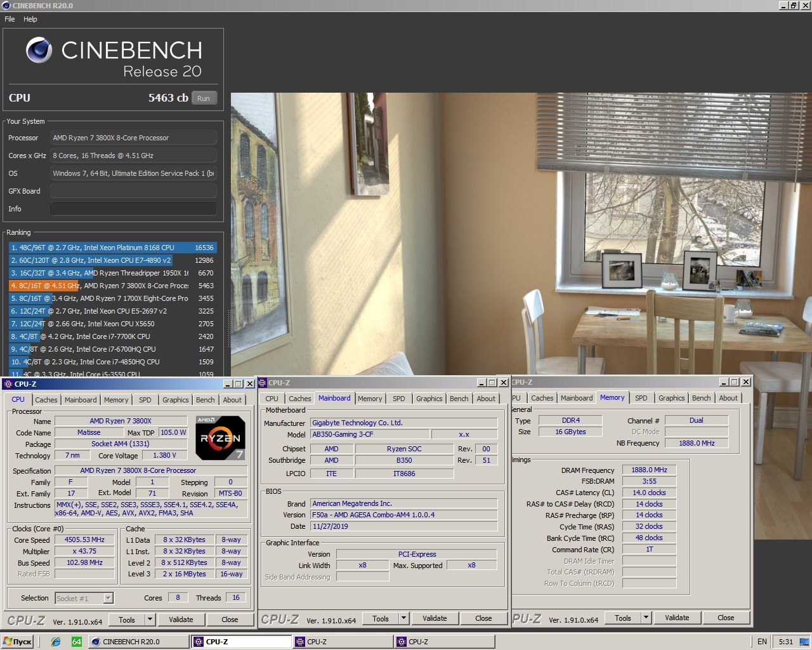Switch to Mainboard tab in the CPU-Z CPU window

(x=81, y=400)
